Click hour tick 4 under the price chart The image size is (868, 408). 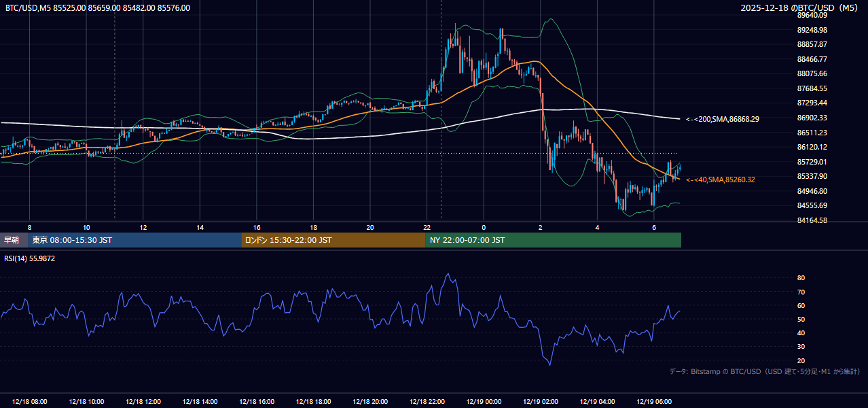tap(597, 227)
